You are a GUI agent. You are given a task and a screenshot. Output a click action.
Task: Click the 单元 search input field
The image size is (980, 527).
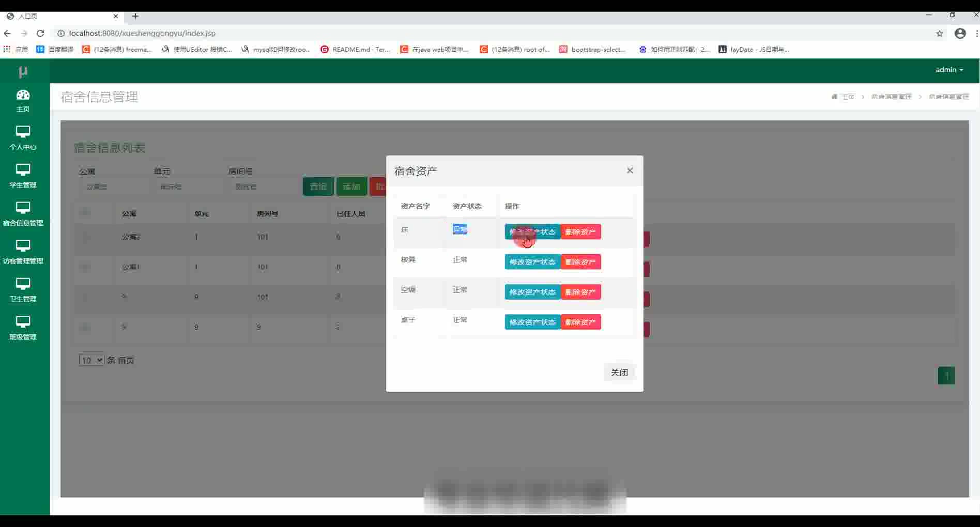[x=188, y=187]
